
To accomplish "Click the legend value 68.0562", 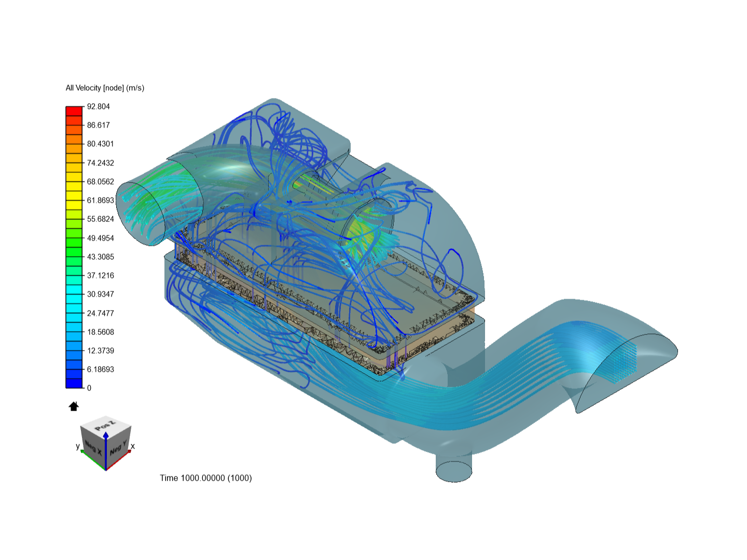I will click(100, 181).
